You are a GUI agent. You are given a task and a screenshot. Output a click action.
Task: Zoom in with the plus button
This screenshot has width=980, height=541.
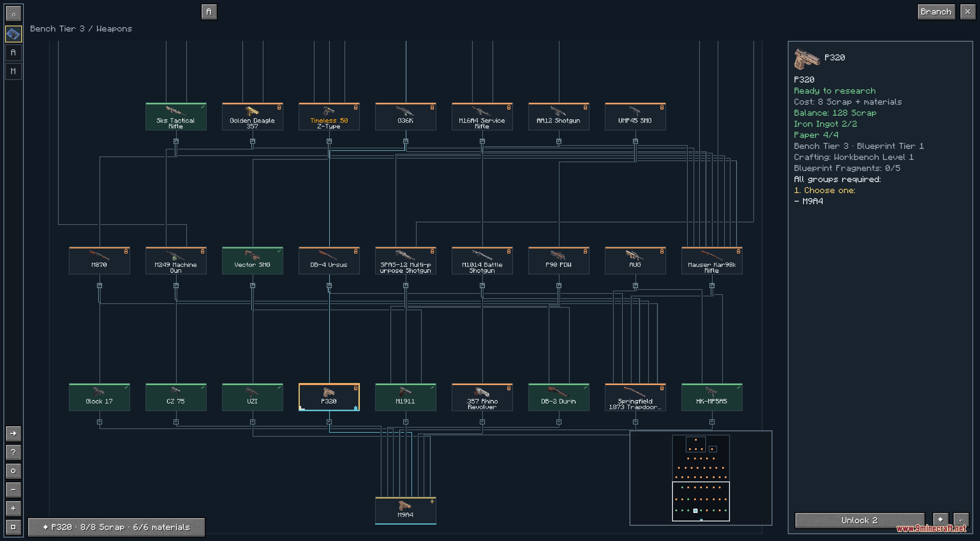[x=13, y=508]
